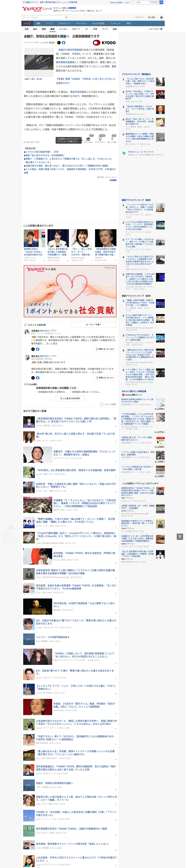This screenshot has width=186, height=868.
Task: Click the ウェブ検索 input in top bar
Action: point(140,2)
